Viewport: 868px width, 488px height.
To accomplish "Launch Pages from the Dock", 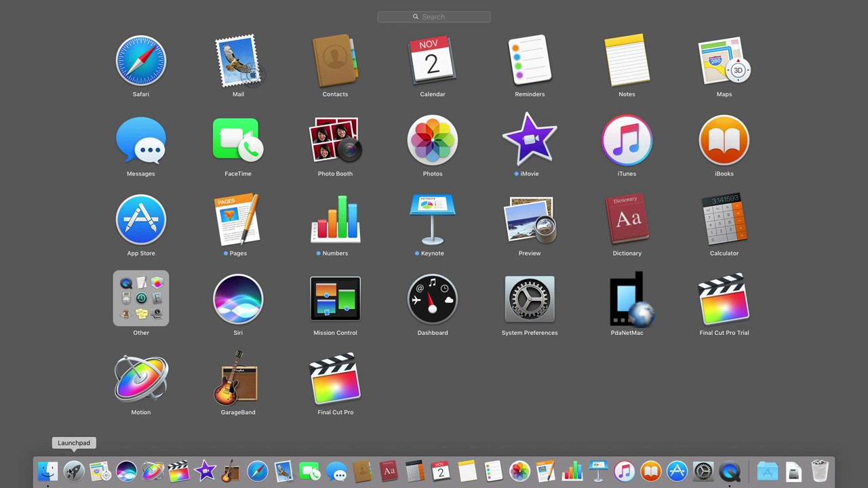I will (545, 470).
